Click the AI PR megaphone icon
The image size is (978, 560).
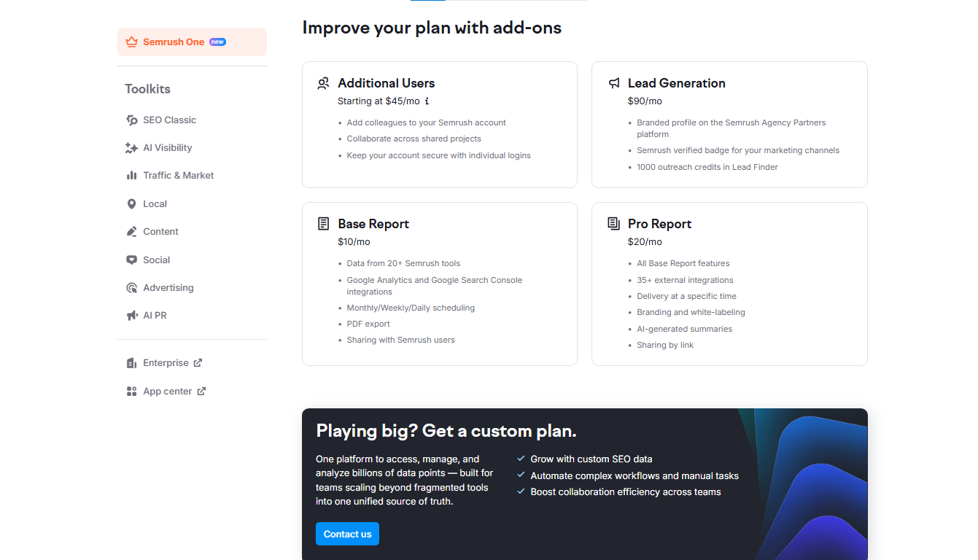point(131,316)
